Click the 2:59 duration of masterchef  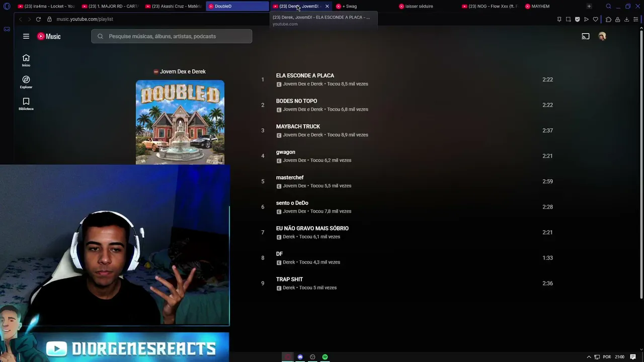547,182
